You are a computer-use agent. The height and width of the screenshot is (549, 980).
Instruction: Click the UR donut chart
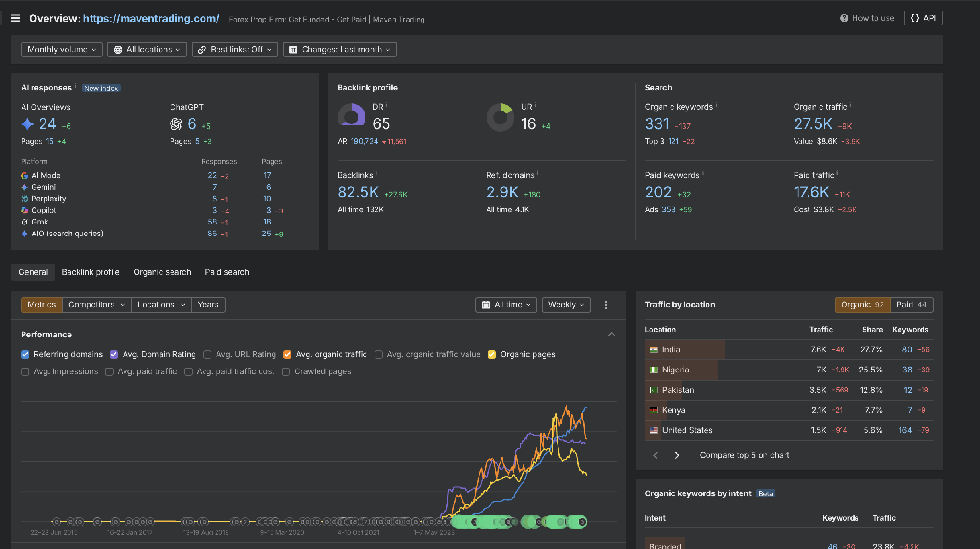(x=501, y=117)
